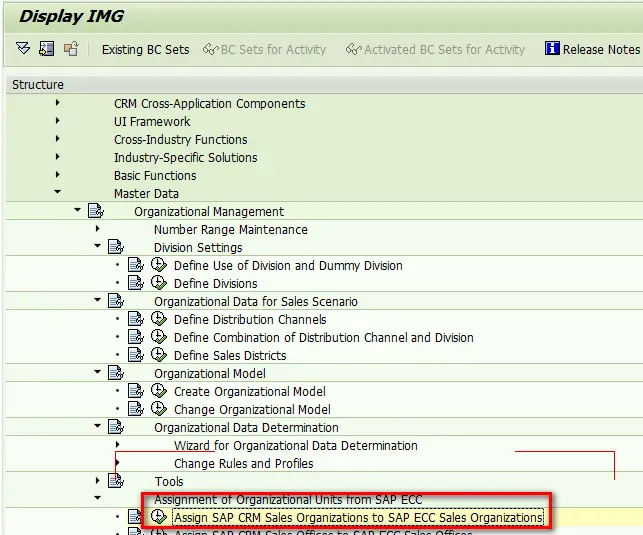Click the Release Notes info icon
This screenshot has width=643, height=535.
coord(552,48)
